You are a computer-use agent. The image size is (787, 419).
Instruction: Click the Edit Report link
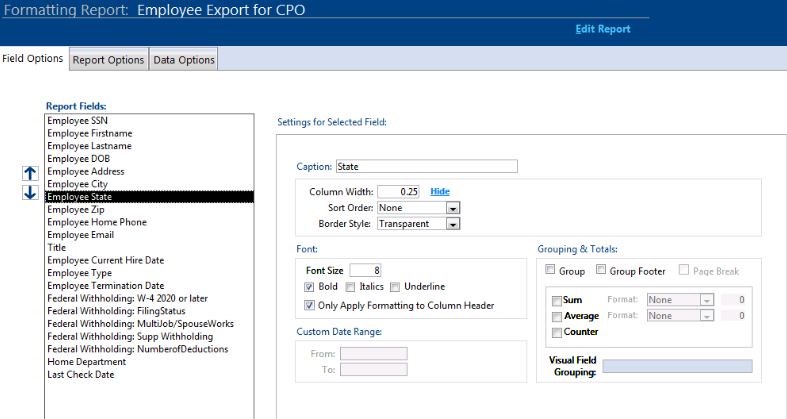(603, 29)
